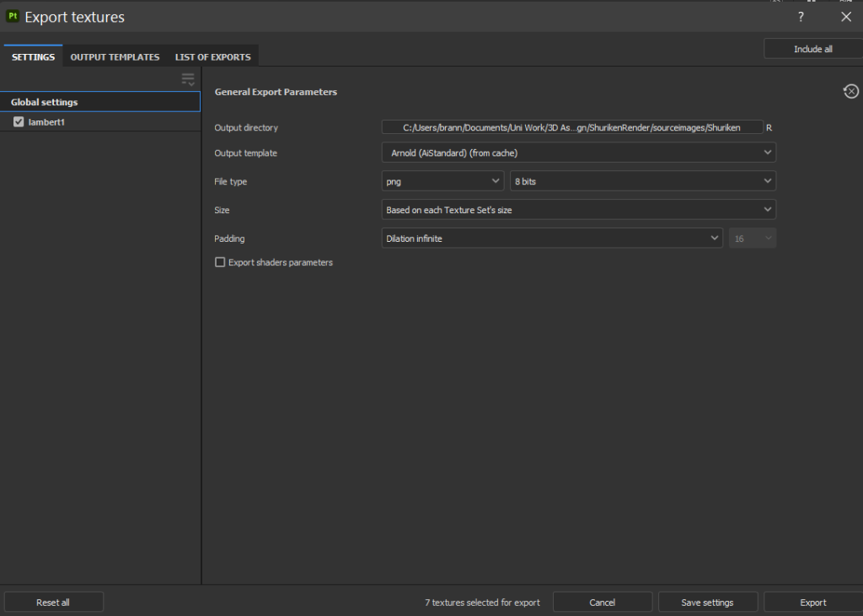Viewport: 863px width, 616px height.
Task: Enable Export shaders parameters checkbox
Action: [x=221, y=262]
